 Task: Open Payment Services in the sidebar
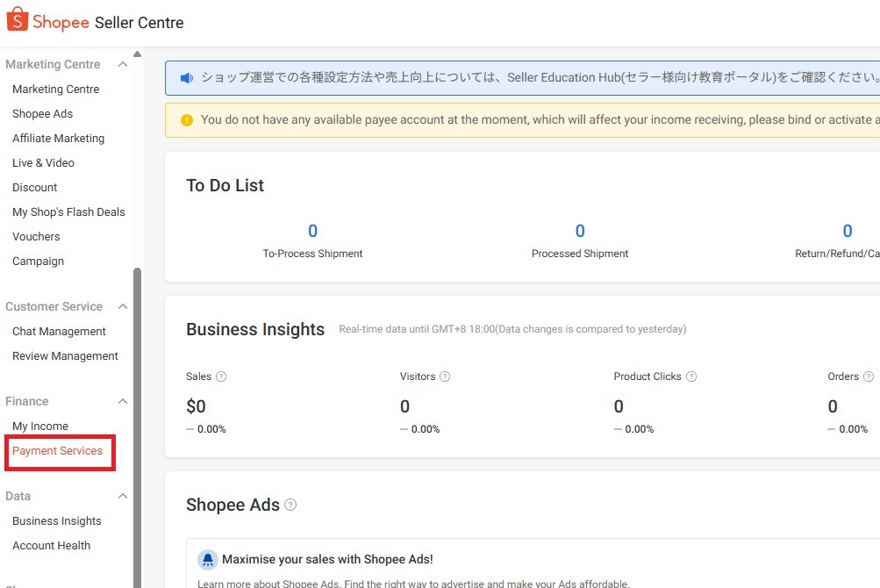coord(57,451)
